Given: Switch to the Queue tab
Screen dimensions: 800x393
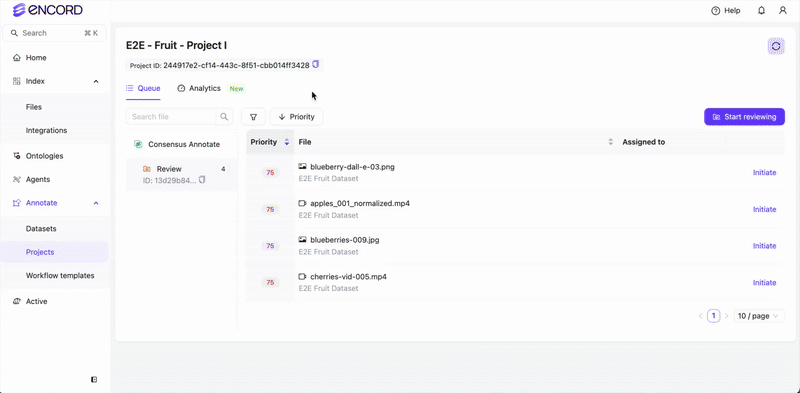Looking at the screenshot, I should pos(143,88).
